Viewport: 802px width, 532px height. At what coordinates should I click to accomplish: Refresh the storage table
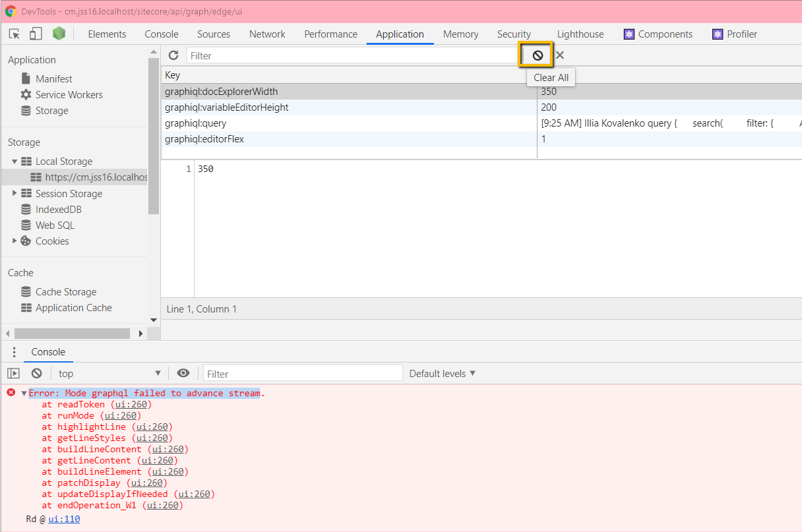click(x=173, y=55)
